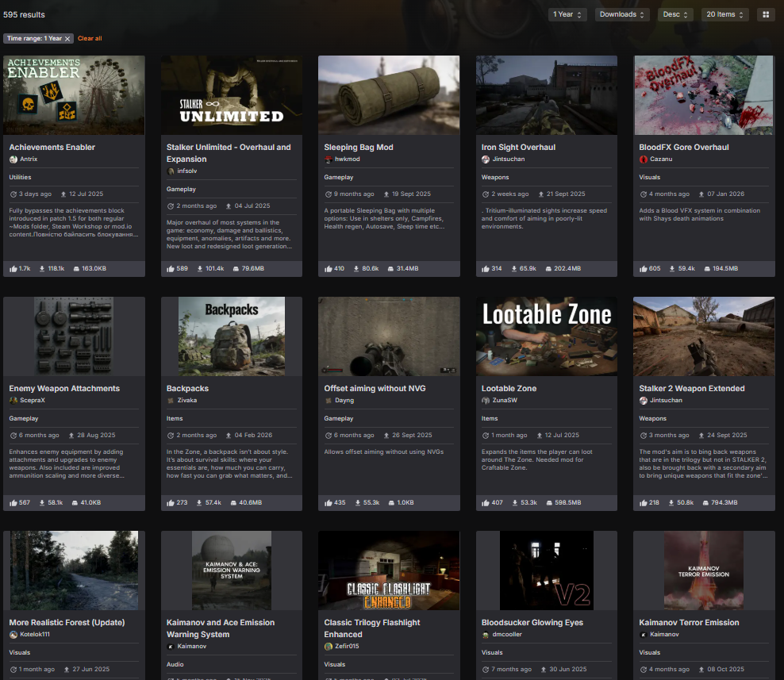This screenshot has height=680, width=784.
Task: Click the file size icon on Backpacks
Action: pos(233,503)
